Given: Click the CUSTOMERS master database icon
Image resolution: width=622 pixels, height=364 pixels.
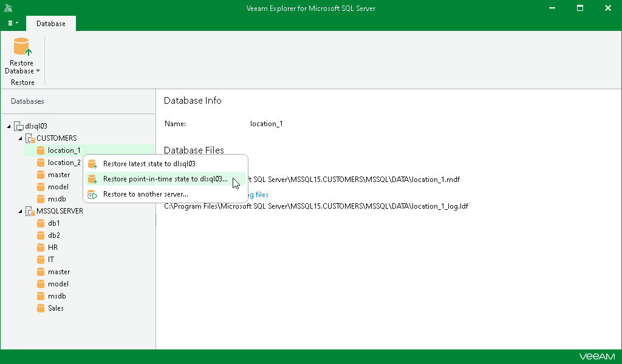Looking at the screenshot, I should [x=41, y=175].
